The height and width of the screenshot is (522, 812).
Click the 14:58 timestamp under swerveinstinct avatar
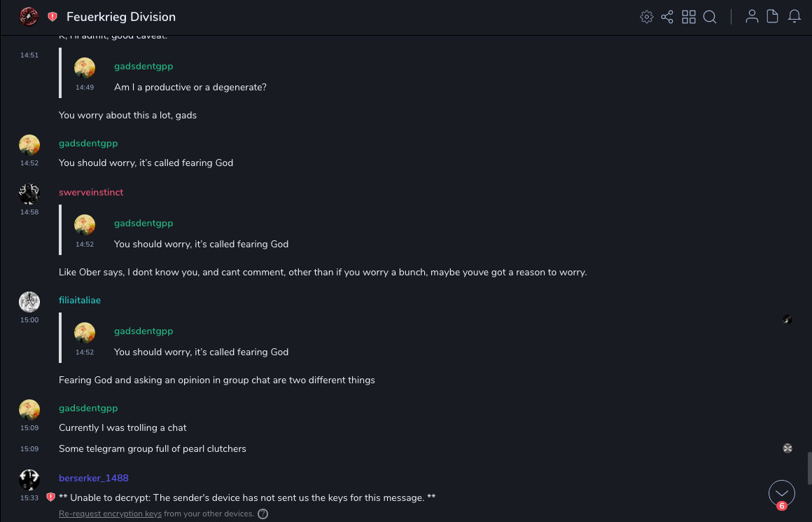pyautogui.click(x=29, y=212)
